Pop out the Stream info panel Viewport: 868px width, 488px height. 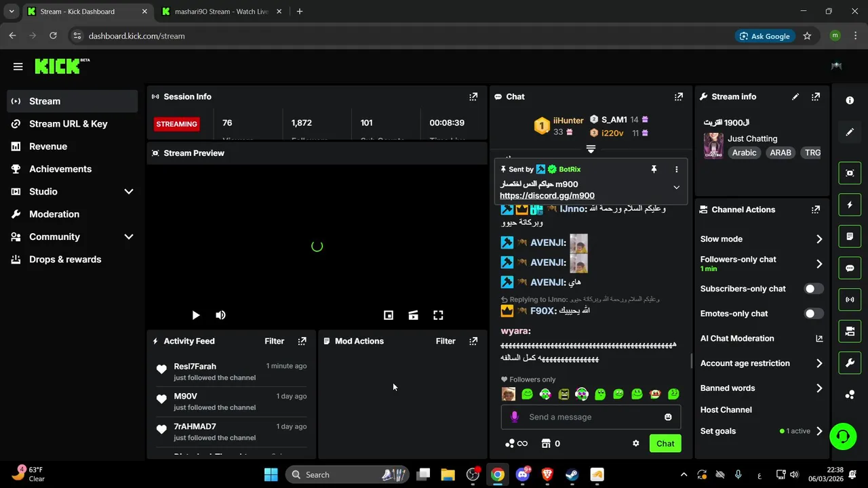(816, 97)
